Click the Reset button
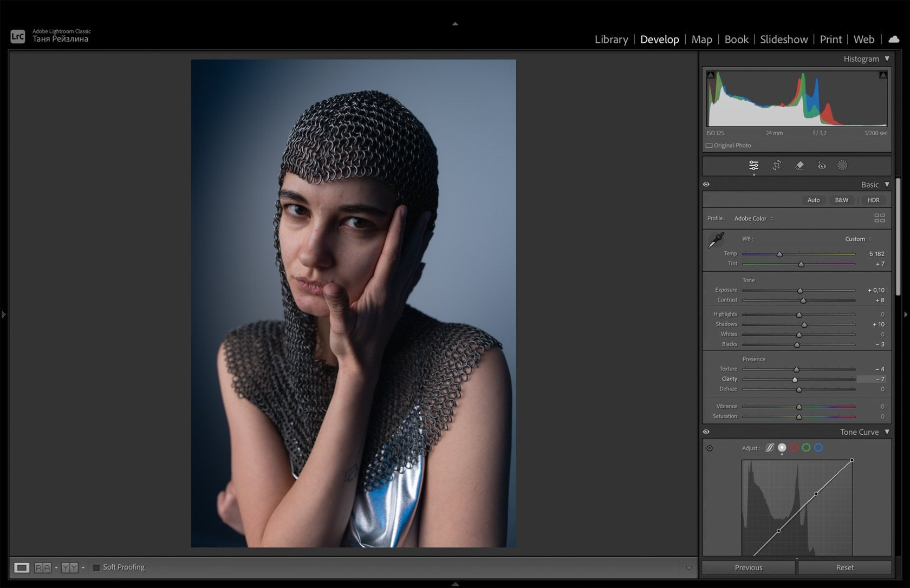The height and width of the screenshot is (588, 910). tap(845, 567)
